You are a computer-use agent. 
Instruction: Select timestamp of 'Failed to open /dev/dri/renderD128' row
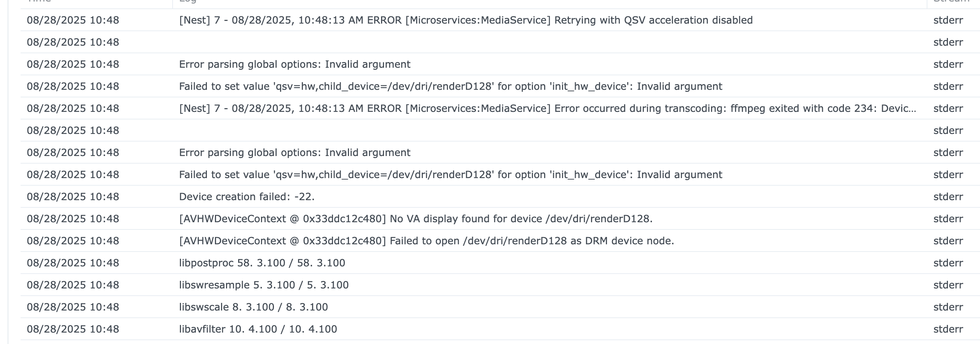(x=73, y=241)
